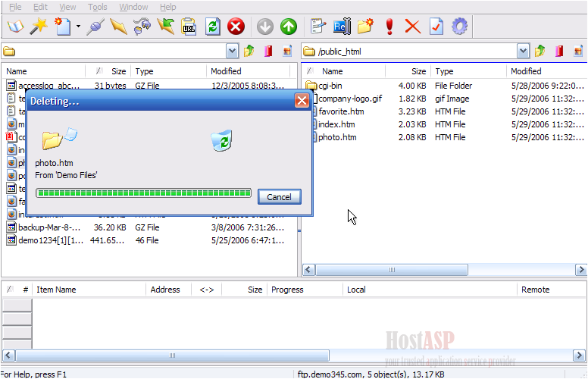
Task: Click the queue Progress column header
Action: click(305, 290)
